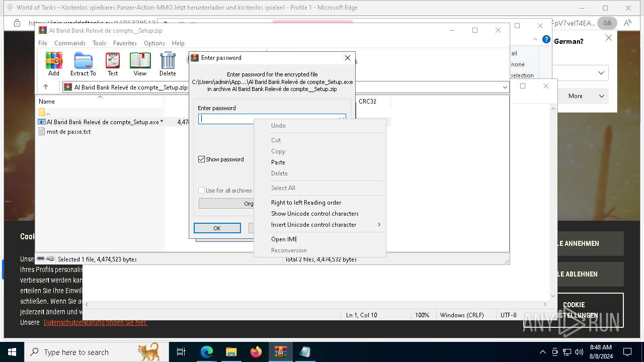The height and width of the screenshot is (362, 644).
Task: Click the site lock icon in Edge
Action: pos(17,23)
